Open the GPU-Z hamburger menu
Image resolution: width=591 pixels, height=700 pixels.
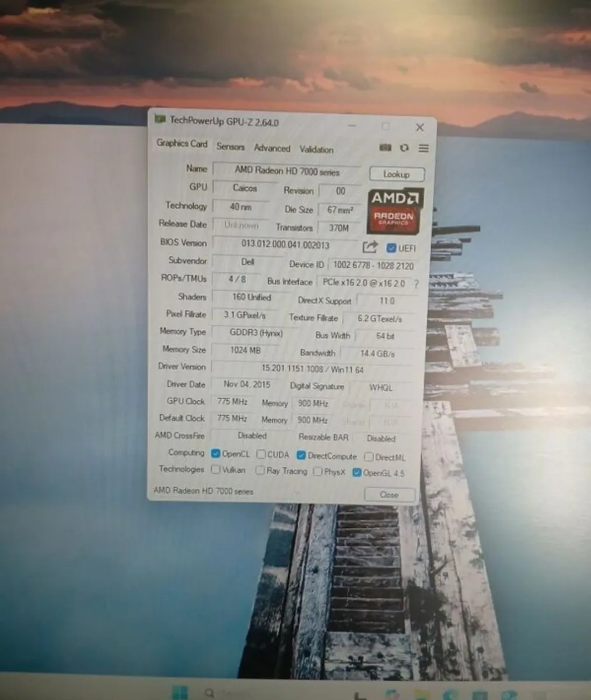coord(424,148)
